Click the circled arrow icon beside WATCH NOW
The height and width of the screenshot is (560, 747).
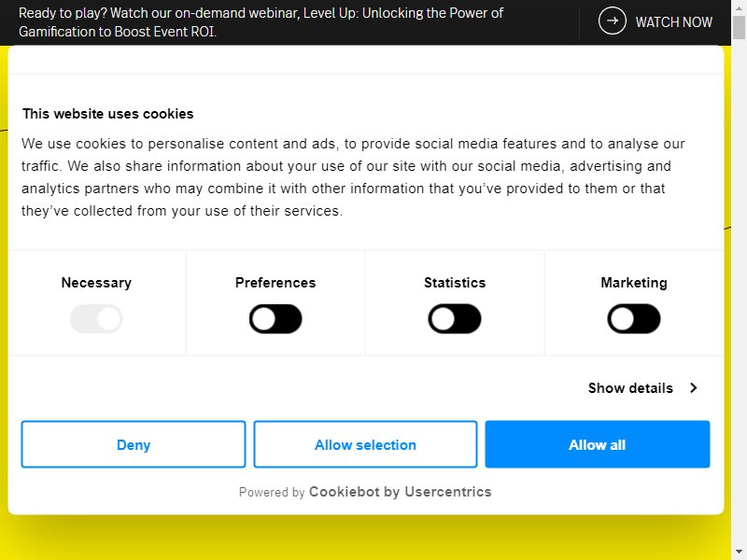point(613,21)
